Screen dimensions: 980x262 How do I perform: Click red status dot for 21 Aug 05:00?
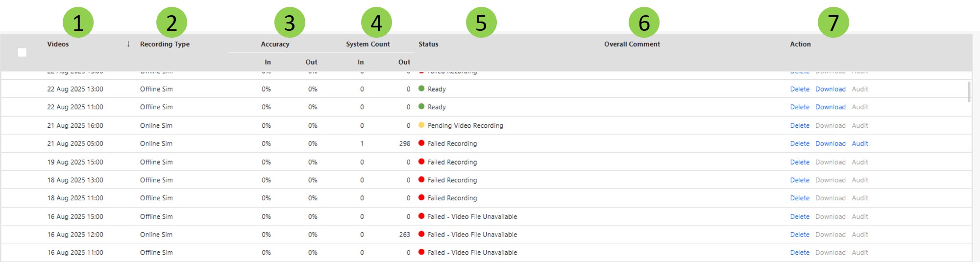point(421,143)
